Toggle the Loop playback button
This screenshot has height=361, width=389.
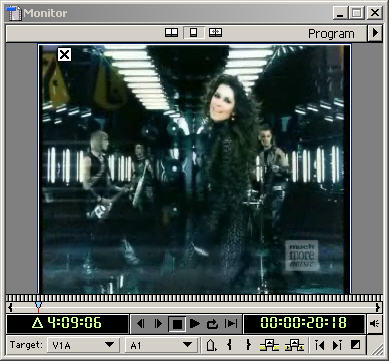tap(212, 324)
